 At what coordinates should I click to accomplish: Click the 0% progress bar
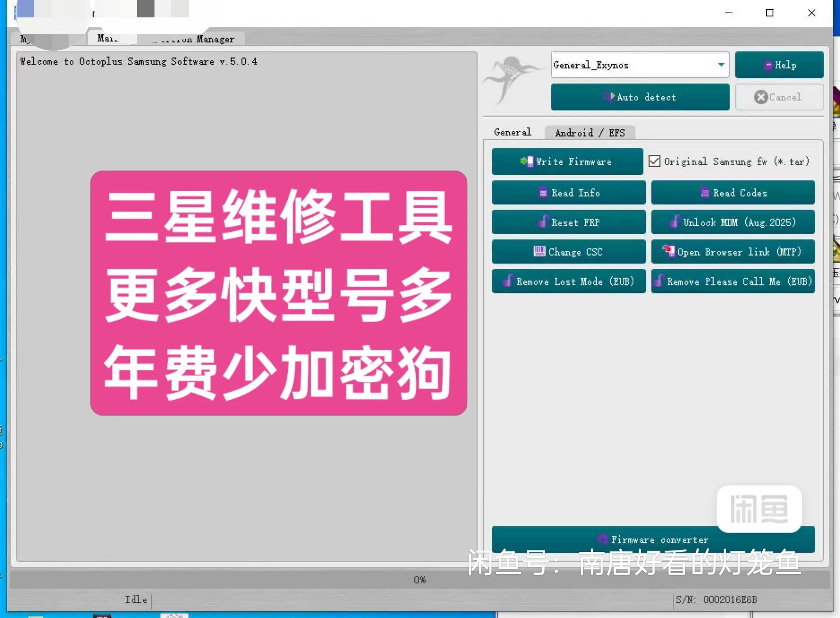419,579
